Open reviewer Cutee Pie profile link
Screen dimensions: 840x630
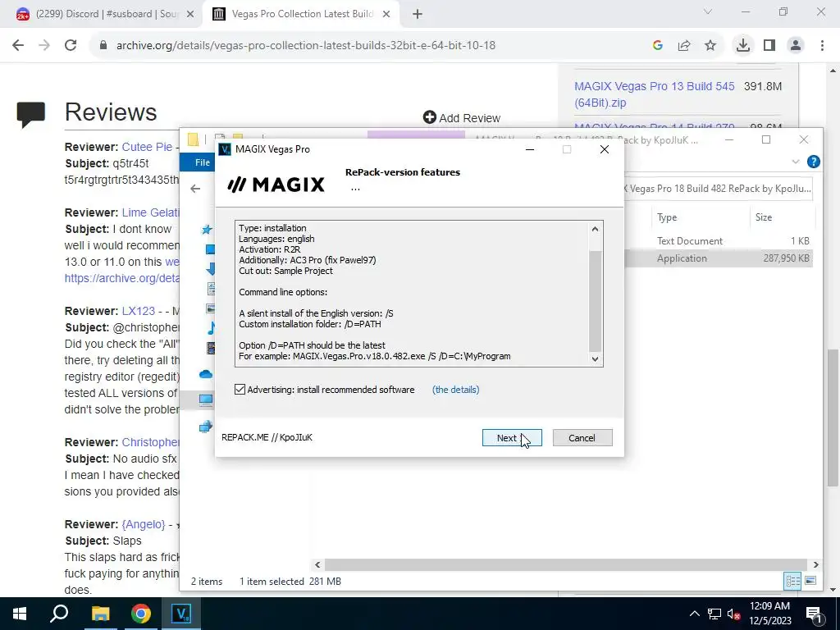148,147
